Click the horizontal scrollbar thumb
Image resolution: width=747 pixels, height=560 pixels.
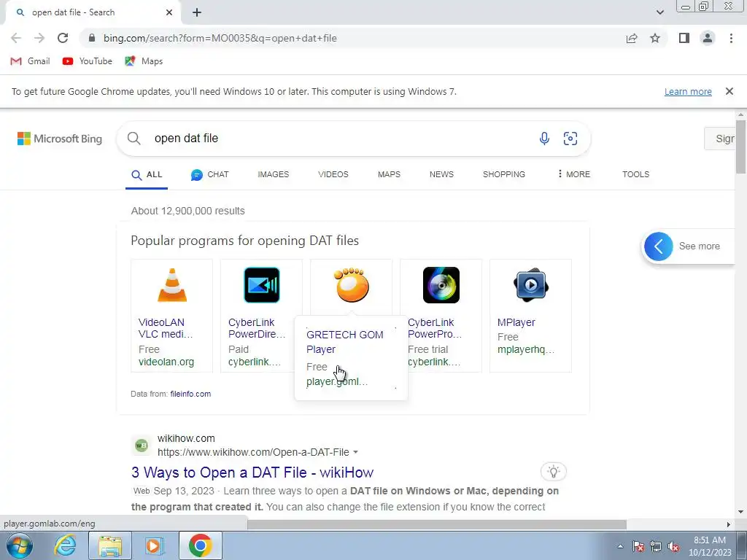(437, 524)
